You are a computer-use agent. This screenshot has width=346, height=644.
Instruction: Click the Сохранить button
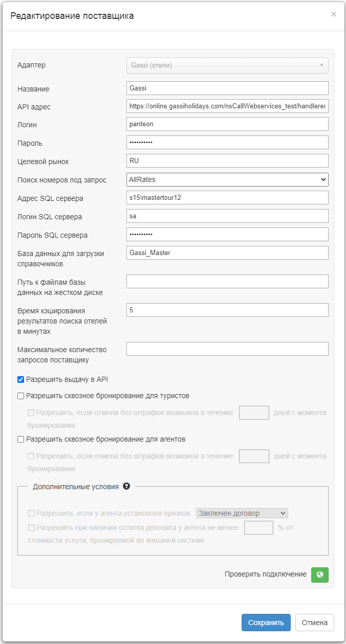pos(266,623)
